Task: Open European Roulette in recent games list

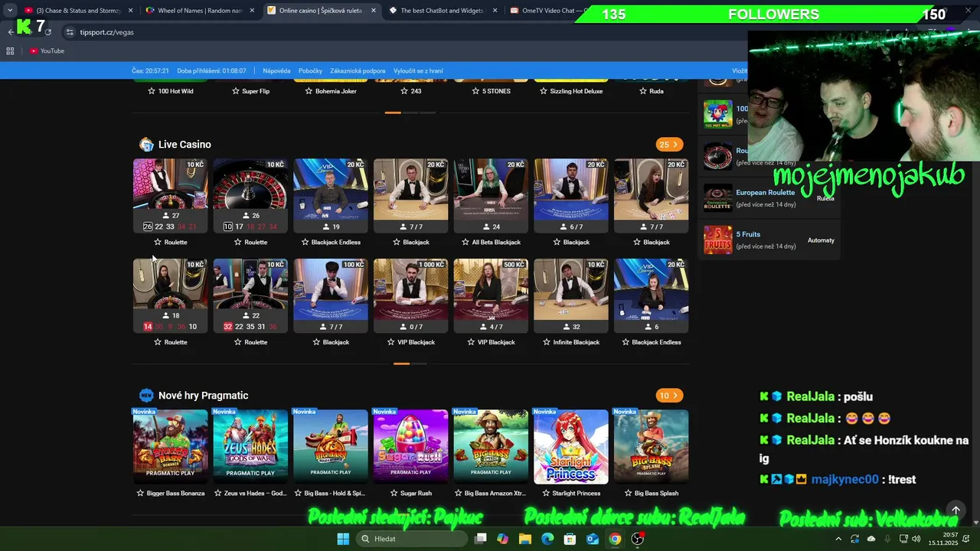Action: coord(765,193)
